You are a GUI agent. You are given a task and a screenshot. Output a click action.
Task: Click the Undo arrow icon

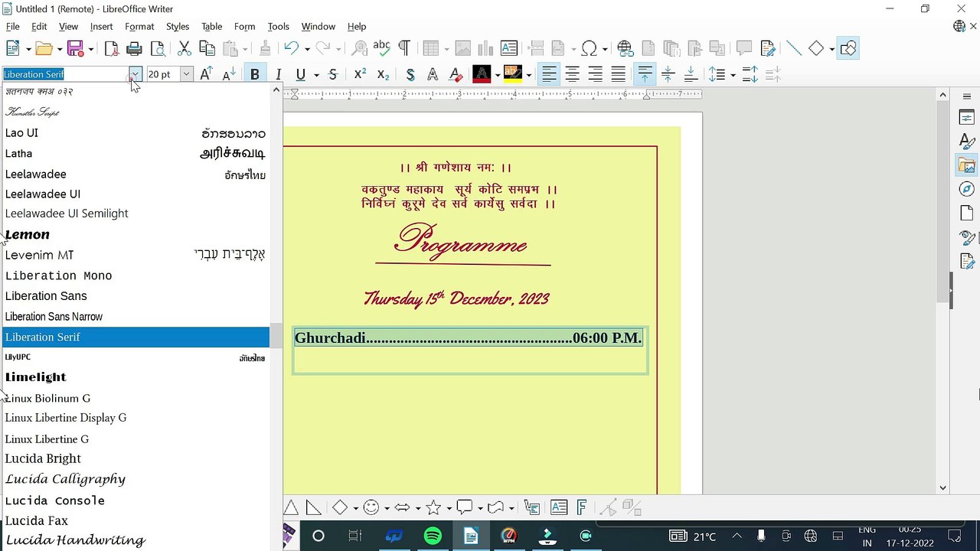coord(290,48)
